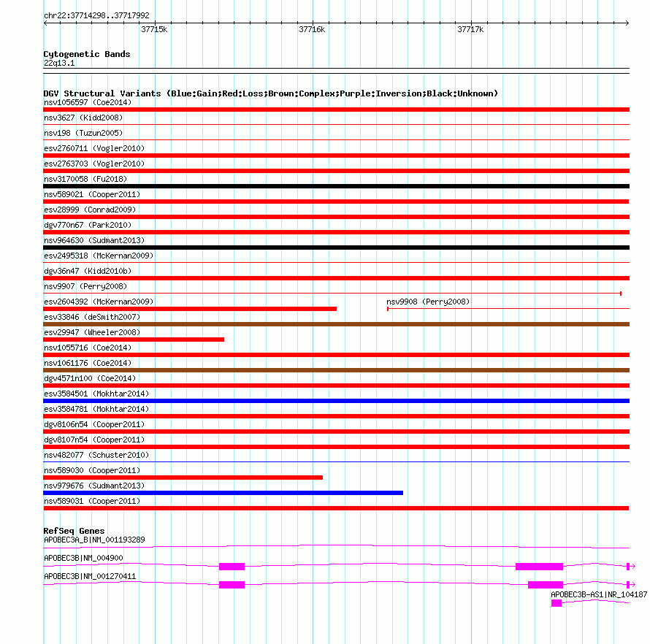Click the APOBEC3B|NM_004900 gene label
This screenshot has width=650, height=644.
(x=83, y=558)
